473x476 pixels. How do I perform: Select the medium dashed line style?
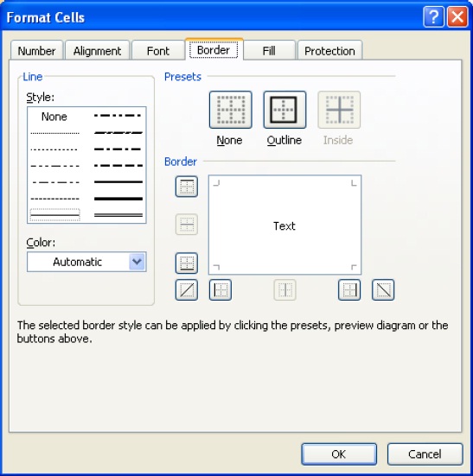[118, 166]
